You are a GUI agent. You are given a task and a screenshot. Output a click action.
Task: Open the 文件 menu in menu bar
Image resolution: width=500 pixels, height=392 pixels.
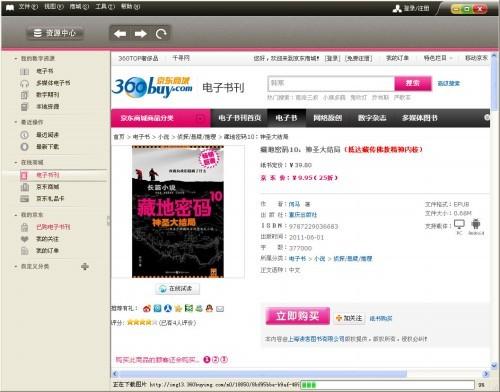pos(28,6)
